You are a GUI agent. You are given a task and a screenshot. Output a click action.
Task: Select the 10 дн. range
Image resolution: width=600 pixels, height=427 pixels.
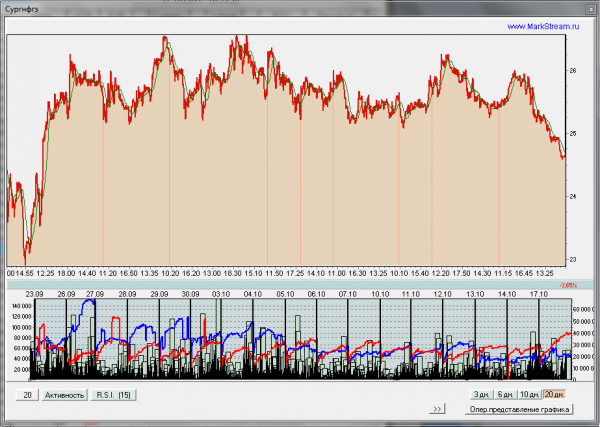(x=530, y=394)
